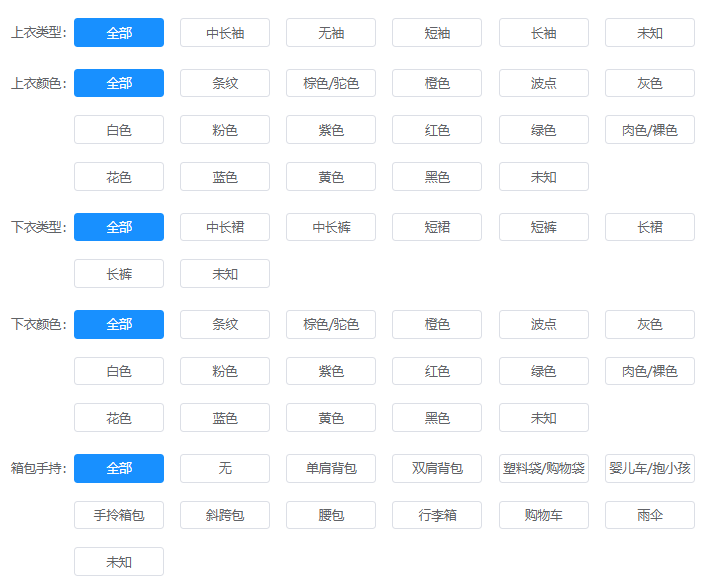713x583 pixels.
Task: Pick 波点 under 下衣颜色
Action: [x=544, y=324]
